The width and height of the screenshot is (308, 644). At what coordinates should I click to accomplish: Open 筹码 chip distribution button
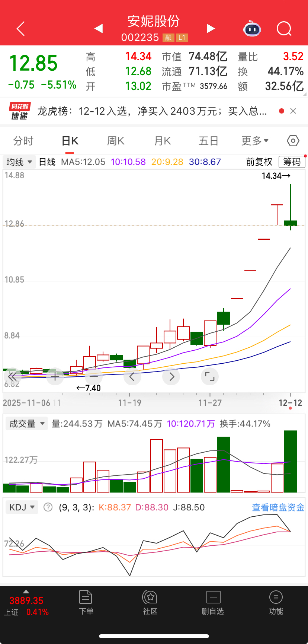pyautogui.click(x=292, y=162)
